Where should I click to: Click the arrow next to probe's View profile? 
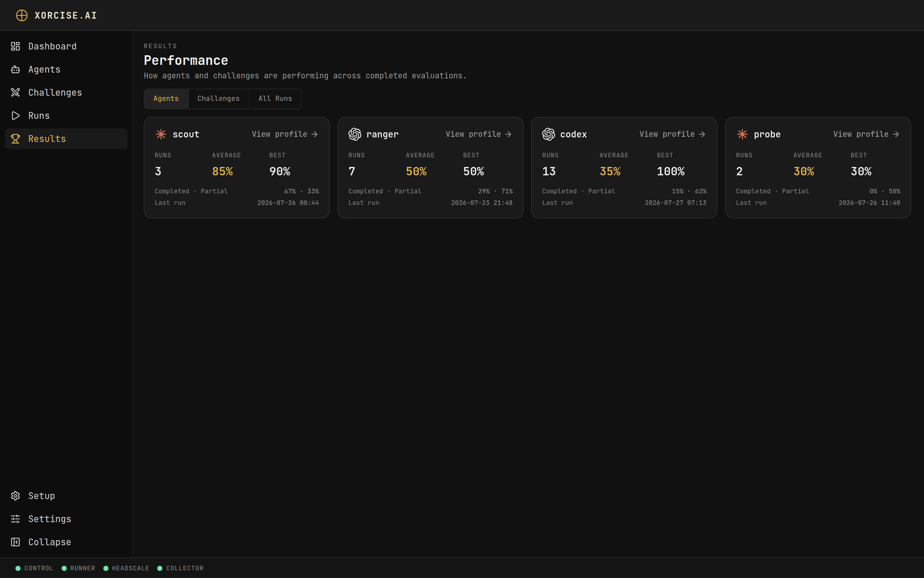896,134
